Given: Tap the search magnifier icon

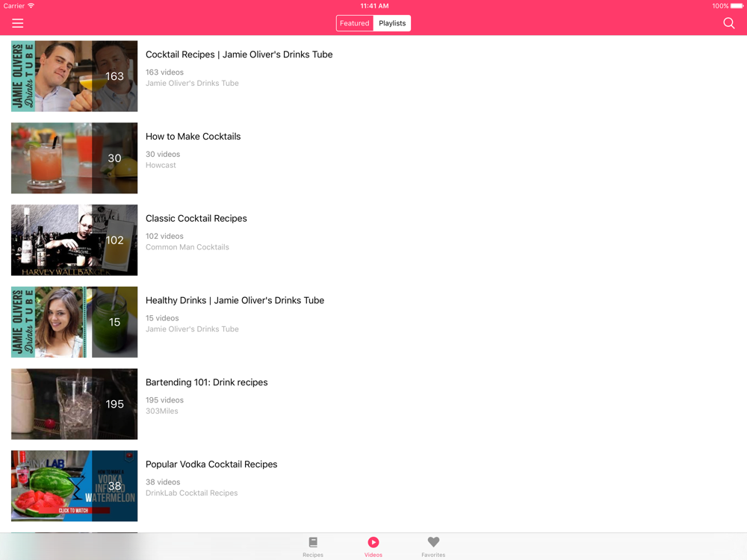Looking at the screenshot, I should tap(728, 23).
